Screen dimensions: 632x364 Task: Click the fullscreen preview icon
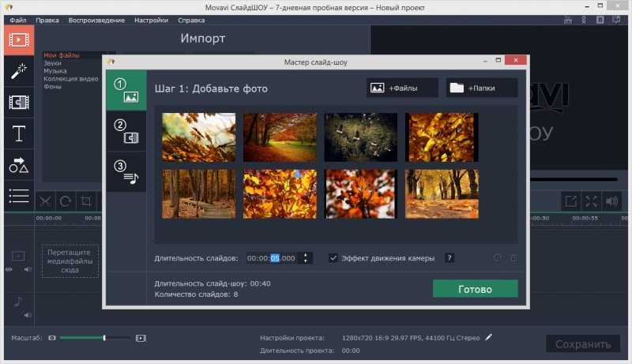pyautogui.click(x=591, y=201)
